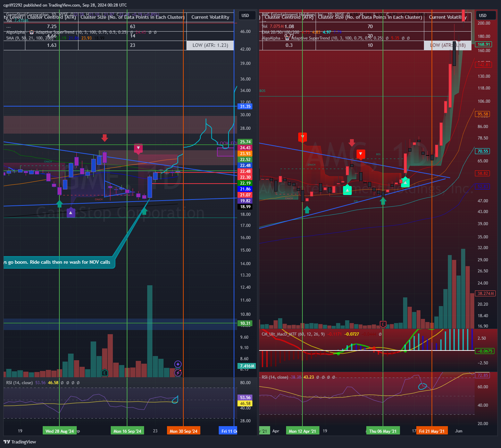Viewport: 501px width, 448px height.
Task: Click the -0.0675 MACD value label
Action: pos(484,351)
